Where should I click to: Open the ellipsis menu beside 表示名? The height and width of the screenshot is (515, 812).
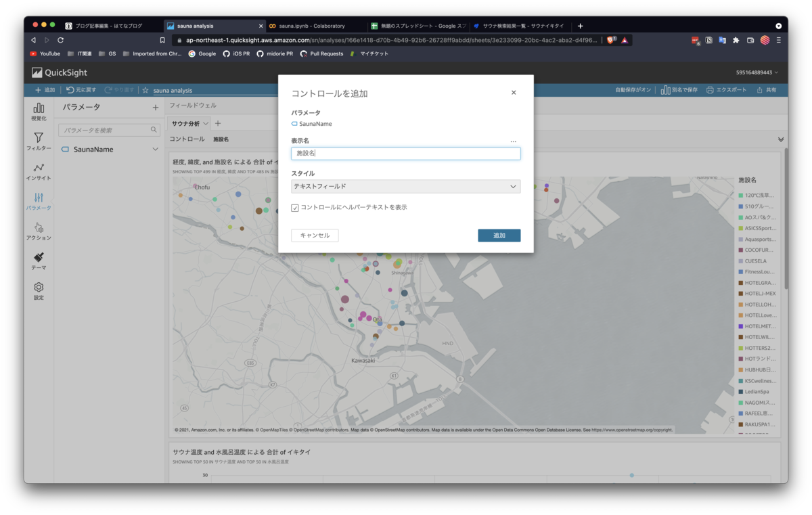[514, 141]
